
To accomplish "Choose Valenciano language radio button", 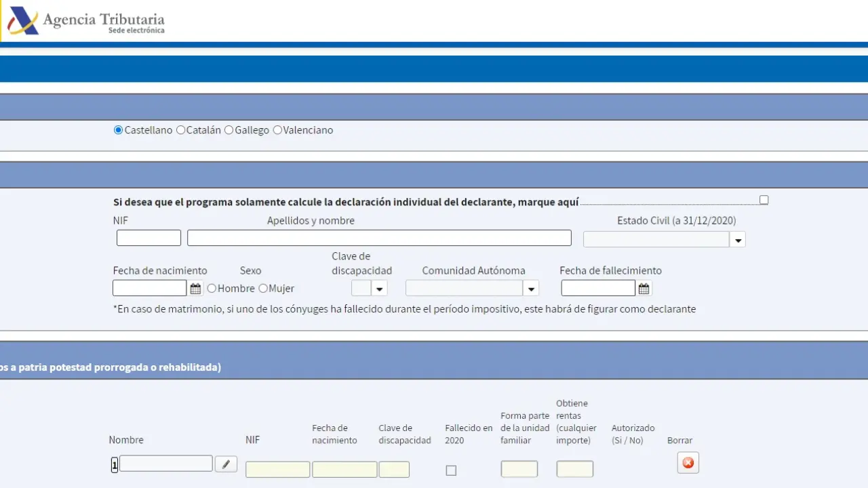I will tap(277, 130).
